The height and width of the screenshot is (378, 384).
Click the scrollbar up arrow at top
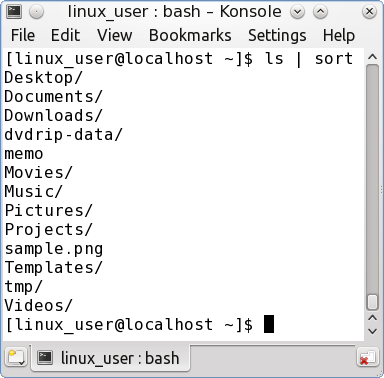pyautogui.click(x=372, y=57)
